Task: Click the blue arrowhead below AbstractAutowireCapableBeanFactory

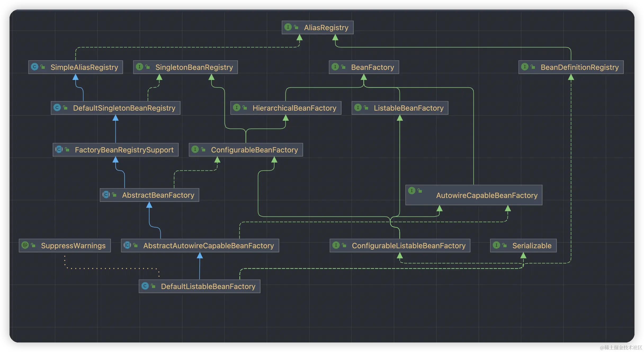Action: pos(200,255)
